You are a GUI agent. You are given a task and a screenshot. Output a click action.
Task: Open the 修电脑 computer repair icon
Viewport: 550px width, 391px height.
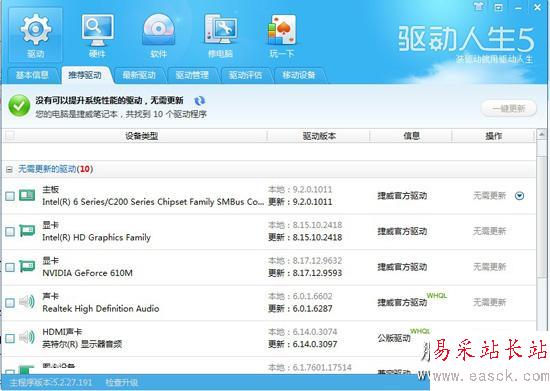220,35
